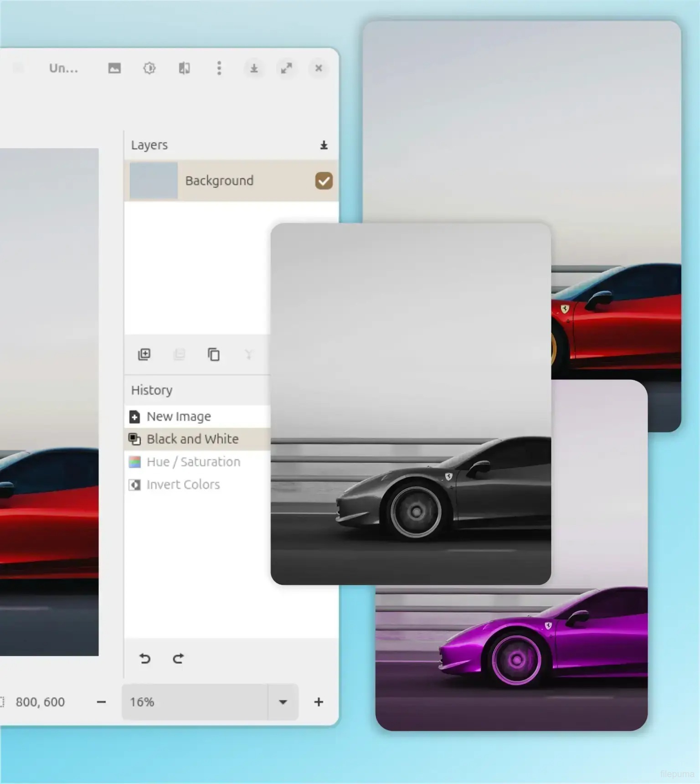Viewport: 700px width, 784px height.
Task: Open the Image menu icon in header
Action: [114, 68]
